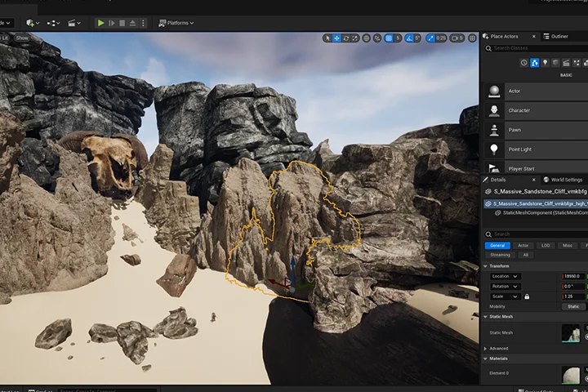Switch to the Details tab
588x392 pixels.
[x=498, y=180]
